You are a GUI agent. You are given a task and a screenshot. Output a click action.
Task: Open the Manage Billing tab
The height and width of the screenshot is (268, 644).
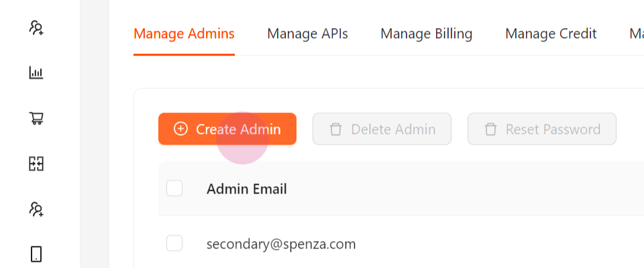click(427, 33)
